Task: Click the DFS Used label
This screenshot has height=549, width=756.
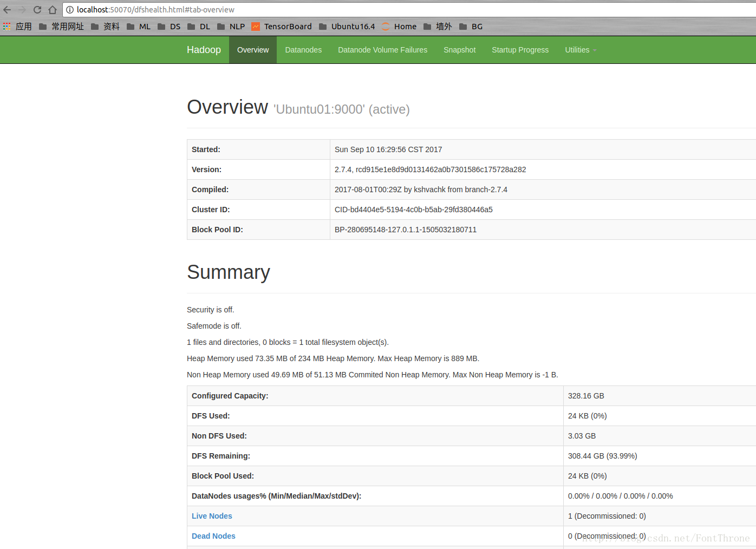Action: [x=211, y=416]
